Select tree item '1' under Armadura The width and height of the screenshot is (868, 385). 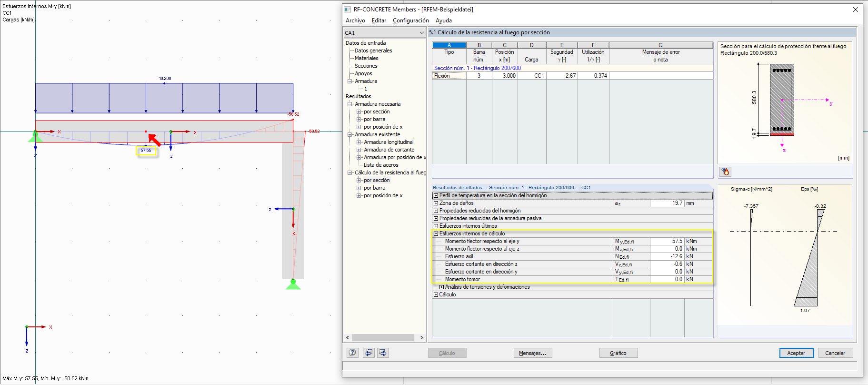pyautogui.click(x=366, y=89)
